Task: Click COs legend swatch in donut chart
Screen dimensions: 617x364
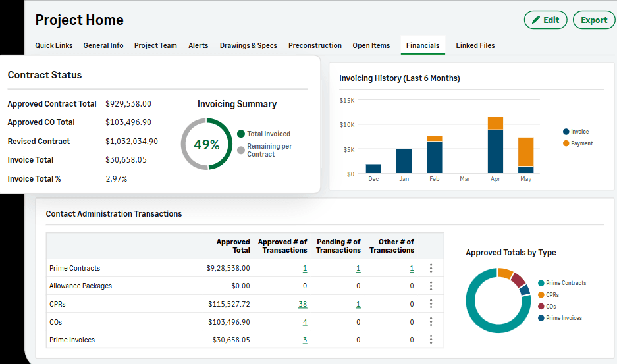Action: pos(541,307)
